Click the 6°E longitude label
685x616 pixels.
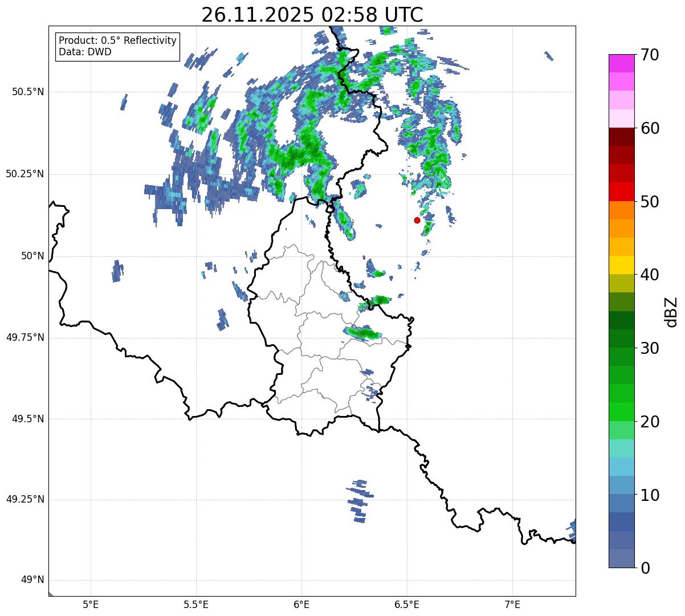tap(301, 604)
